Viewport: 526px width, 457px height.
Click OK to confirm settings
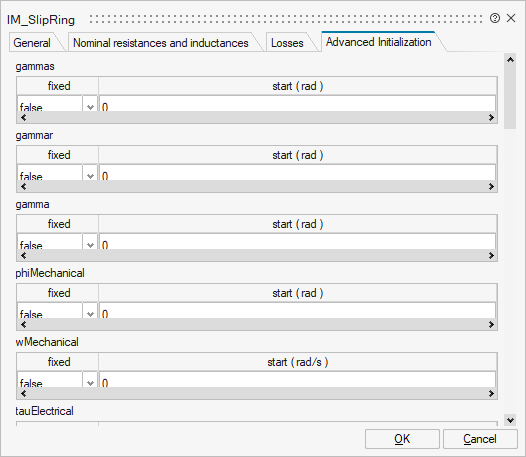tap(402, 439)
